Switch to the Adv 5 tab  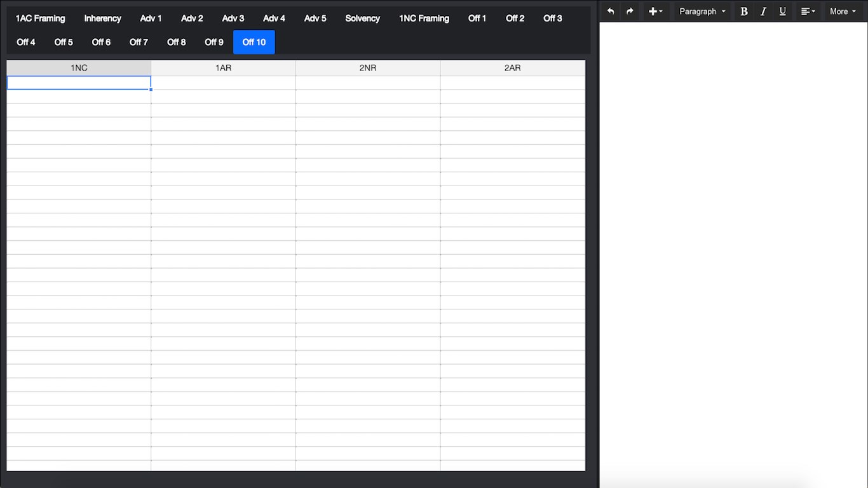click(315, 18)
